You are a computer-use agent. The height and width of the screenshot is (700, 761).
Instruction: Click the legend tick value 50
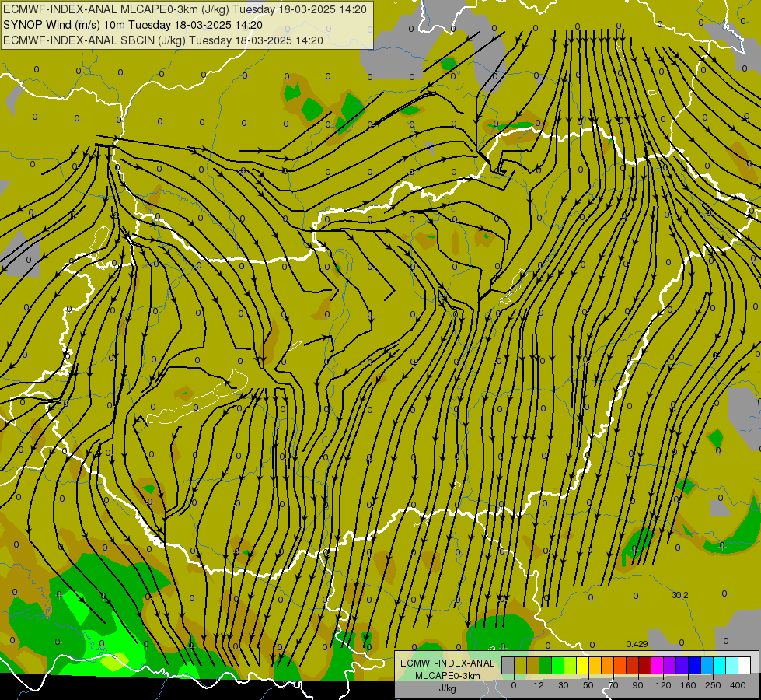[x=588, y=685]
